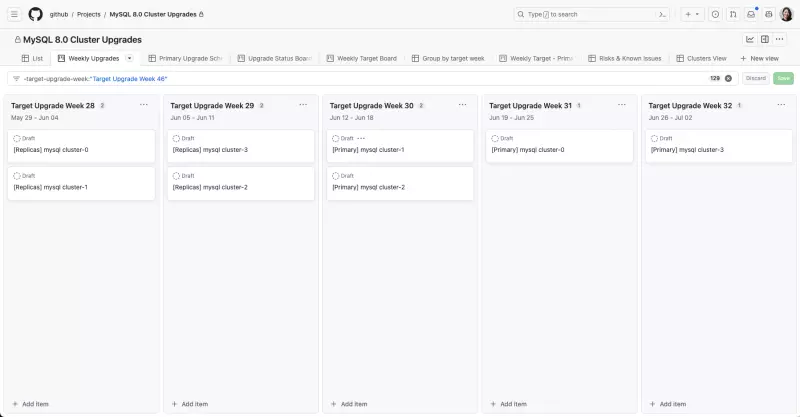Open [Replicas] mysql cluster-3 card

(x=241, y=146)
